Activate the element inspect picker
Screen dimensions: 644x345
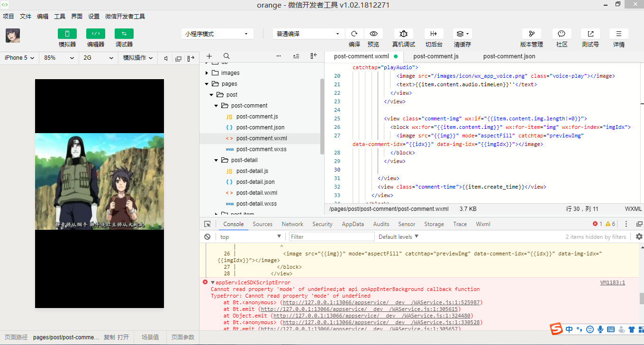207,224
